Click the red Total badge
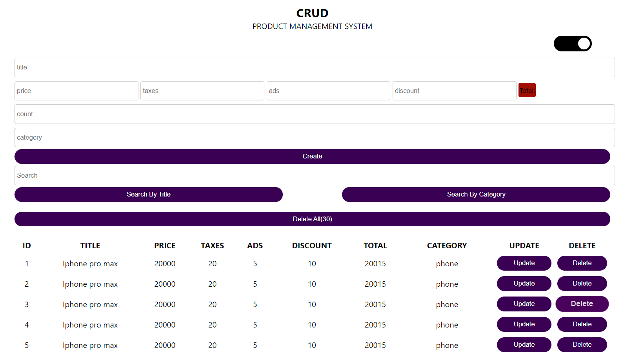The height and width of the screenshot is (353, 644). click(527, 90)
